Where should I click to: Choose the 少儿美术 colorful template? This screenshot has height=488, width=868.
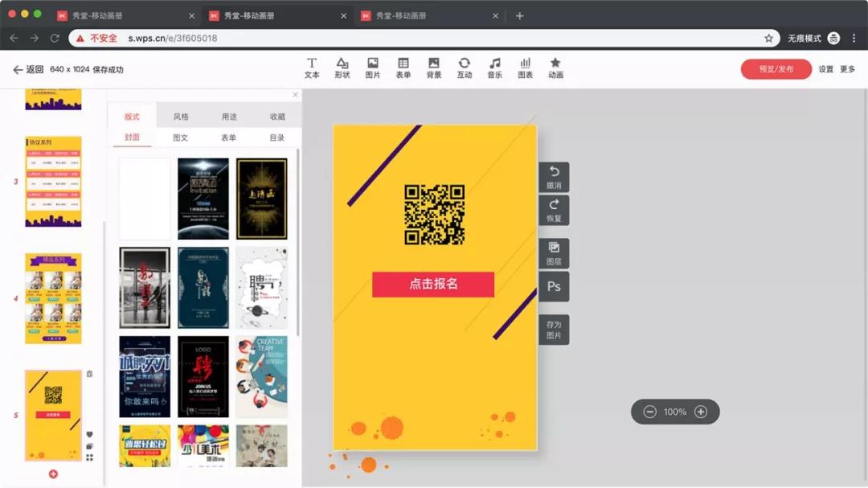point(203,446)
